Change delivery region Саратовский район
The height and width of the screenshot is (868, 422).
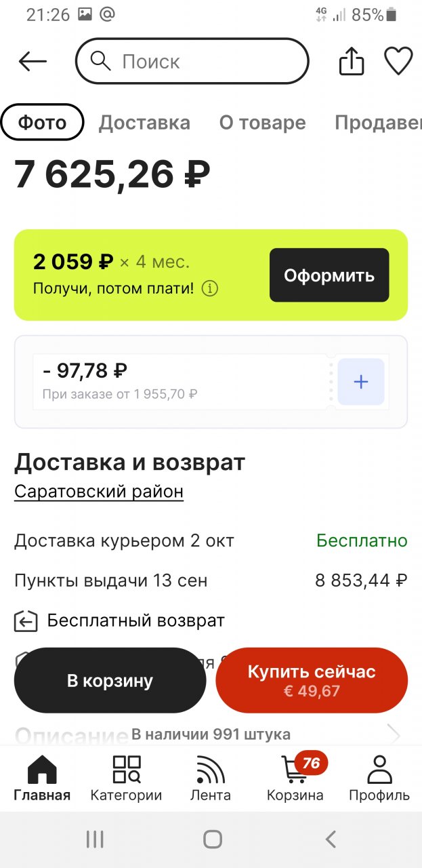coord(99,491)
